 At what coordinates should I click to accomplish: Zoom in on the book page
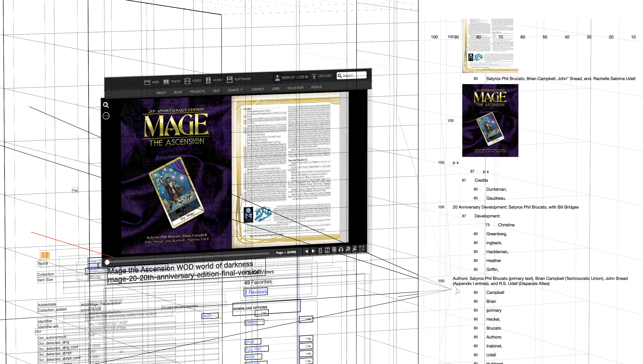pyautogui.click(x=354, y=249)
